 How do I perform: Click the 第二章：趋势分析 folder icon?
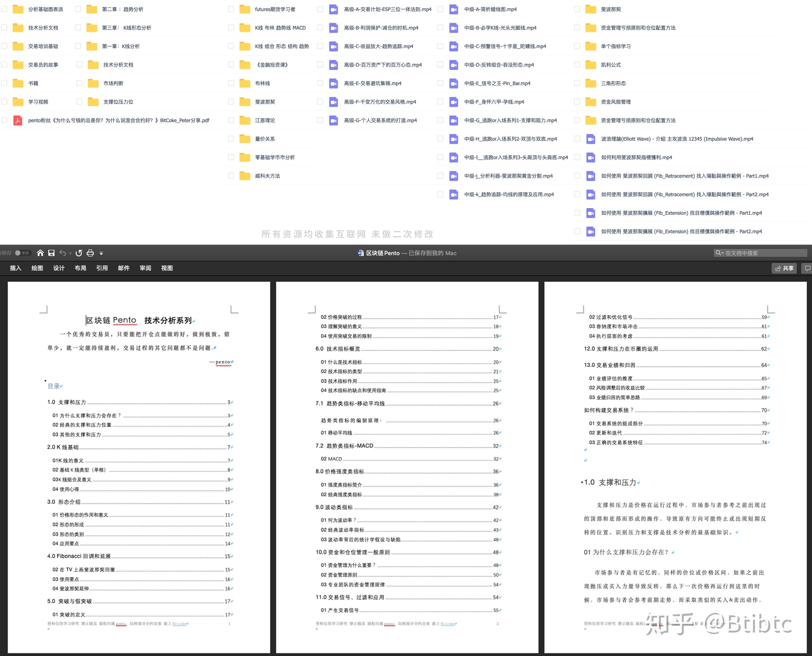(92, 9)
